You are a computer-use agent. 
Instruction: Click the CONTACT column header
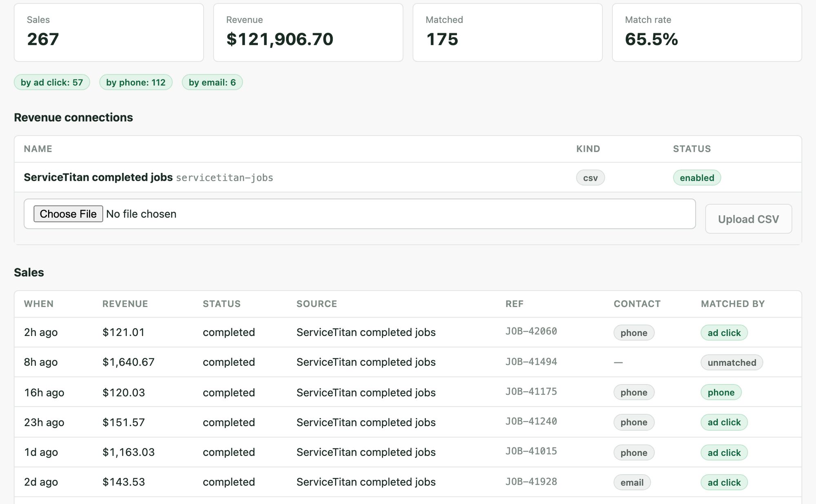point(637,304)
